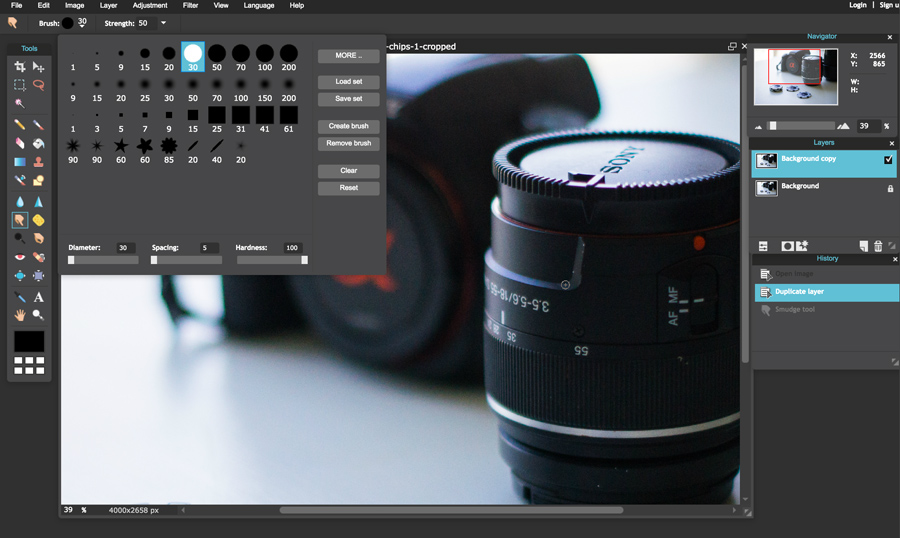Toggle visibility checkbox of Background copy layer

[x=888, y=159]
